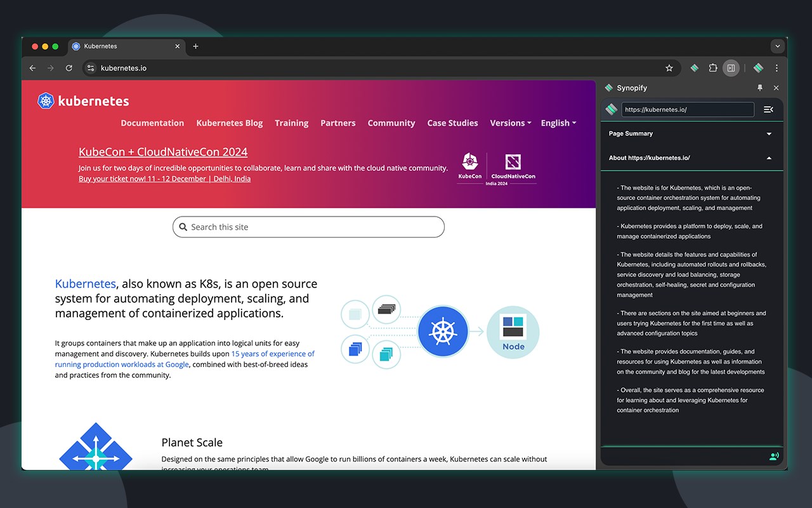Open the English language dropdown
Image resolution: width=812 pixels, height=508 pixels.
click(558, 123)
